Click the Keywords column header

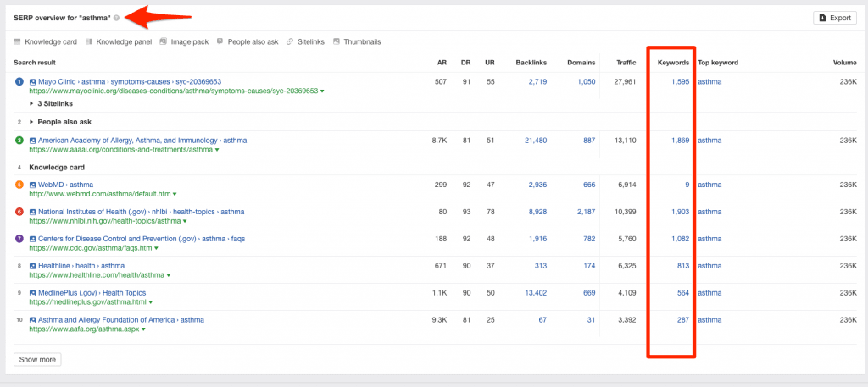coord(673,63)
